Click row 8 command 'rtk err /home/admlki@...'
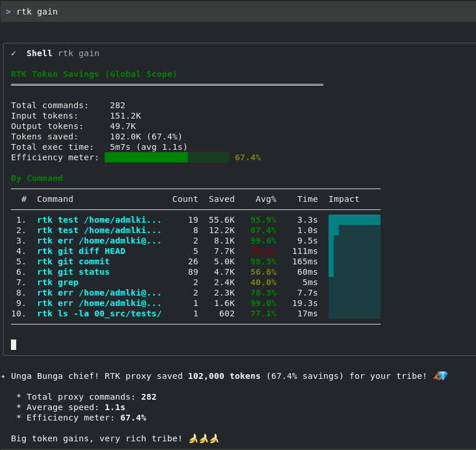The height and width of the screenshot is (450, 476). point(99,293)
